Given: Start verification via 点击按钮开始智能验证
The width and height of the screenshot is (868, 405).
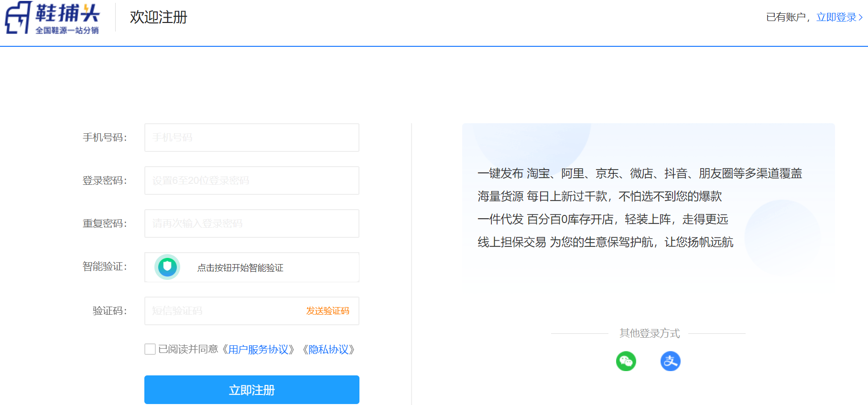Looking at the screenshot, I should pos(240,268).
